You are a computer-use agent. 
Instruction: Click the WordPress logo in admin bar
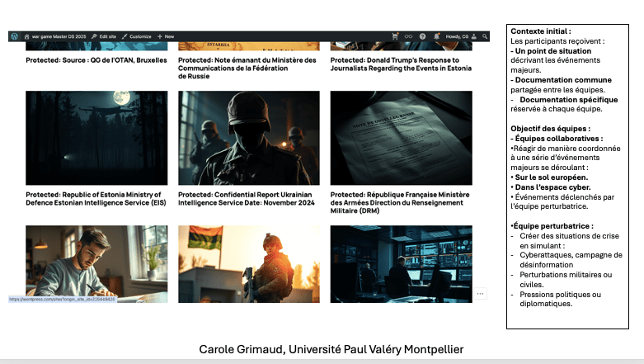point(14,36)
